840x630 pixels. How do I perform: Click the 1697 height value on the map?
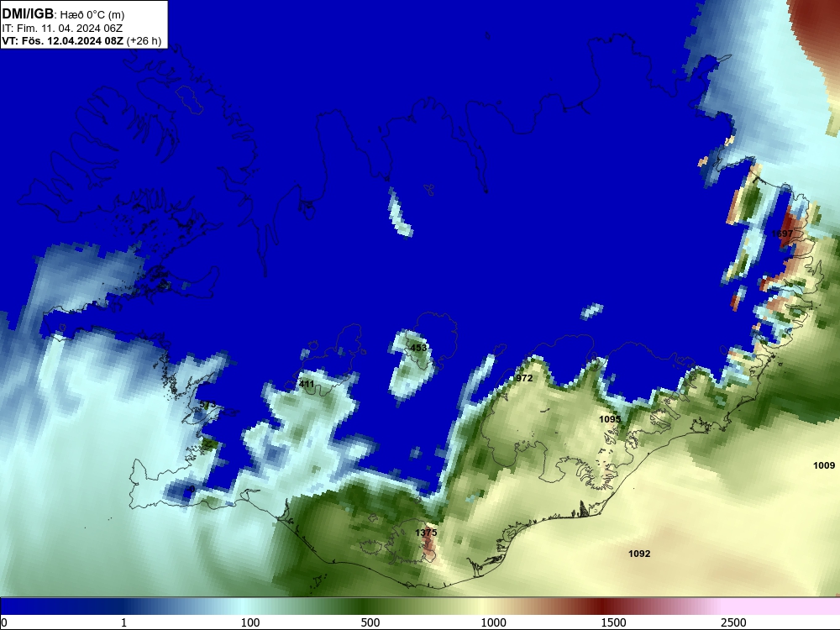(x=782, y=234)
